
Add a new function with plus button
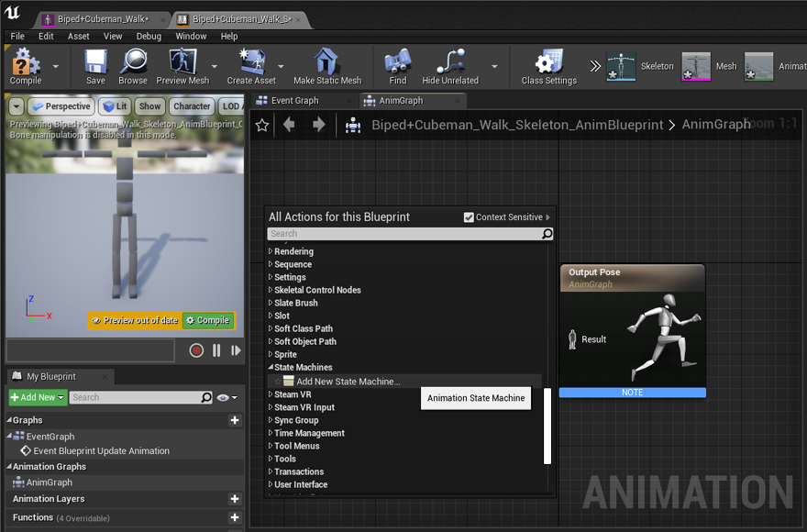point(235,517)
